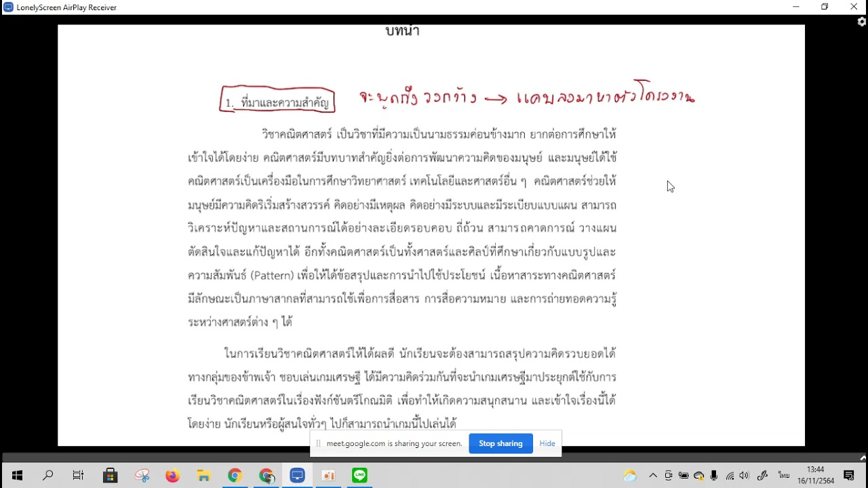Open clock showing 13:44 date

coord(816,475)
